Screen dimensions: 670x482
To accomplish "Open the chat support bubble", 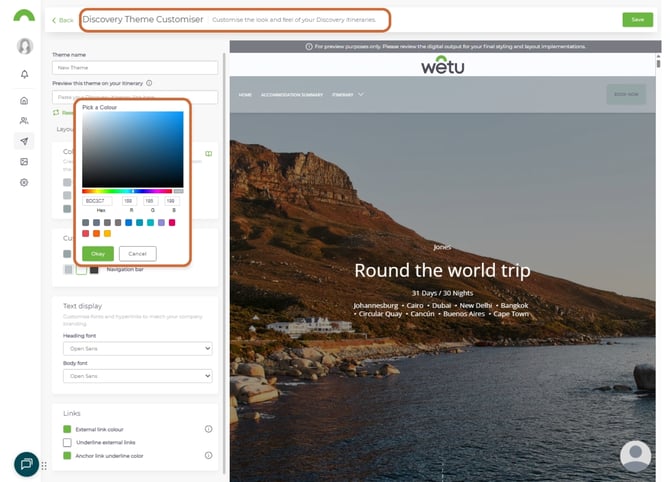I will pyautogui.click(x=26, y=464).
